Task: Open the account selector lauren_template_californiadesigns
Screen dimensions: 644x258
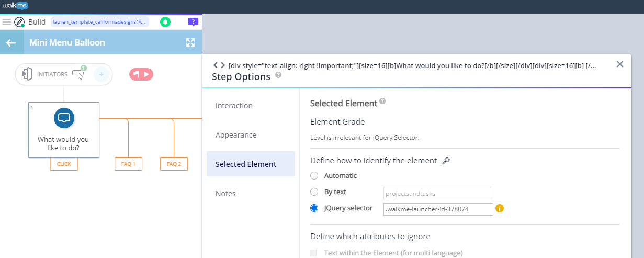Action: 99,22
